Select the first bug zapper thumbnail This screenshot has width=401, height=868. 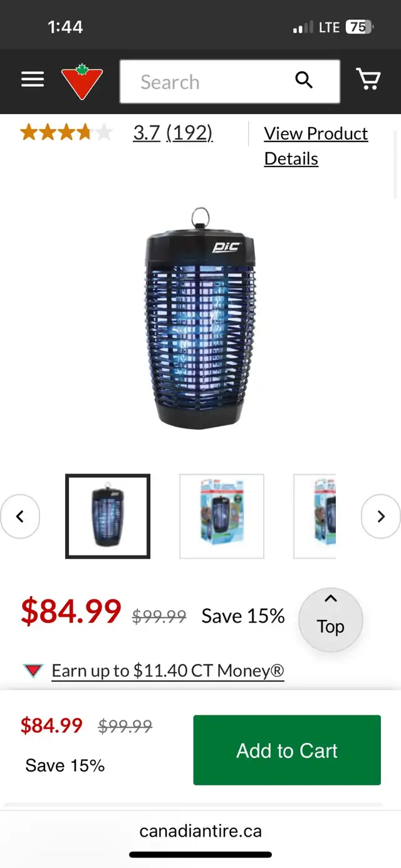[108, 516]
